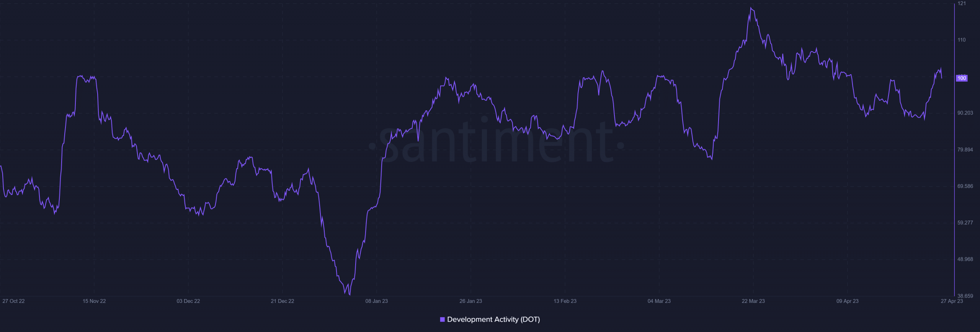
Task: Click the 110 y-axis value
Action: (x=962, y=40)
